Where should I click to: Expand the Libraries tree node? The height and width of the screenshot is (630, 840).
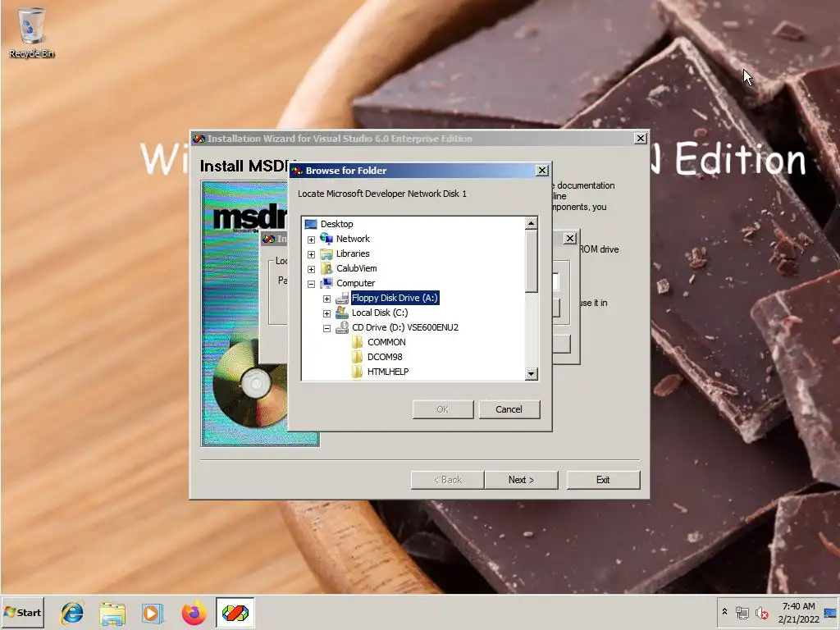point(311,254)
